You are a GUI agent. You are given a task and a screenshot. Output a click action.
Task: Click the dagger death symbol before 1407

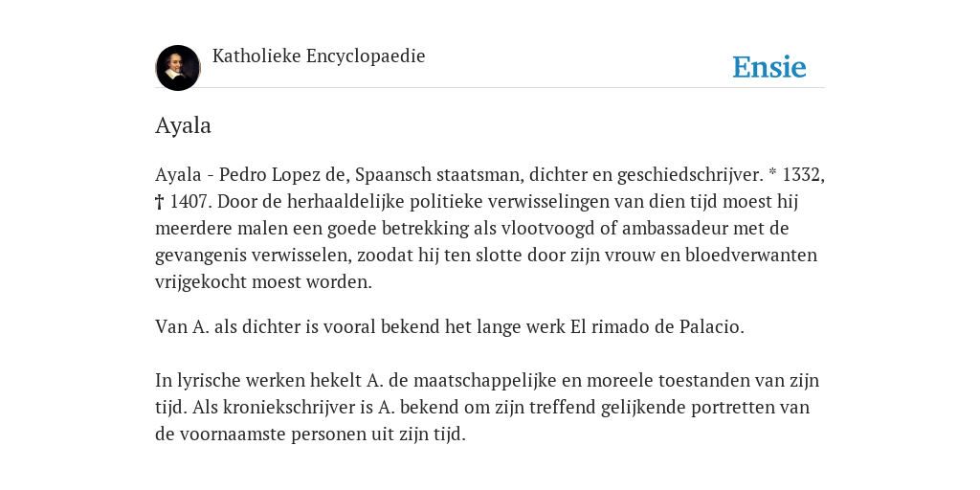[x=159, y=202]
